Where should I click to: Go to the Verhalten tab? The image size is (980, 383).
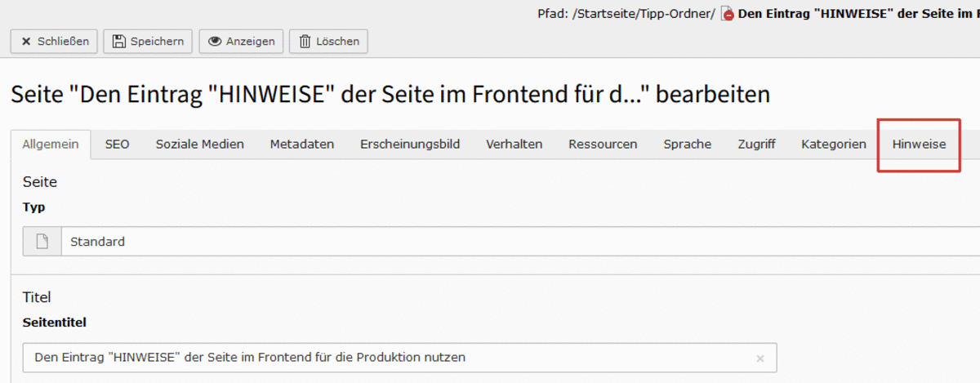pyautogui.click(x=514, y=145)
